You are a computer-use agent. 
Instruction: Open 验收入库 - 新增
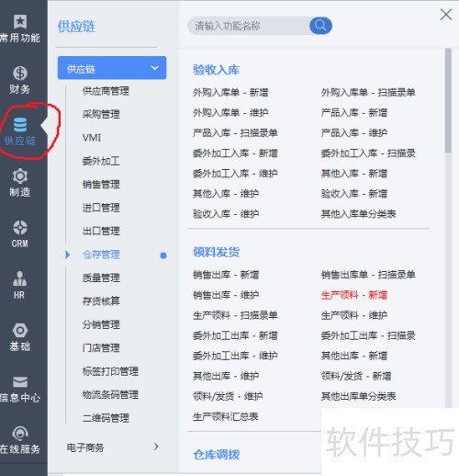pos(354,194)
